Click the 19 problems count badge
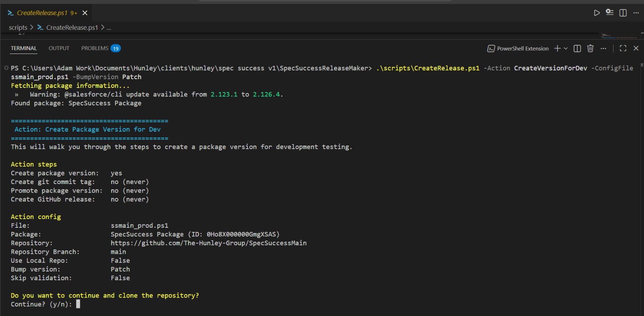The image size is (644, 316). (116, 48)
